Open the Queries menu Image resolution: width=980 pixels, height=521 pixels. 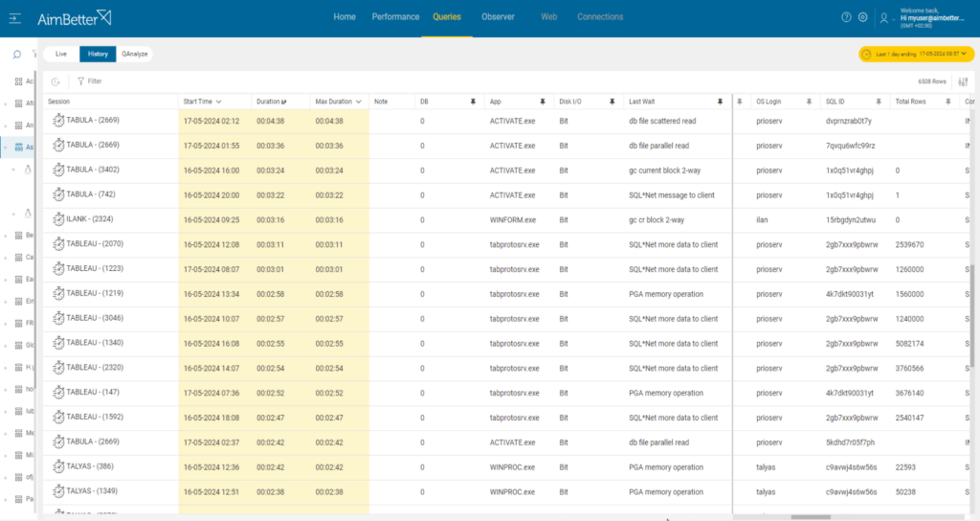point(447,17)
